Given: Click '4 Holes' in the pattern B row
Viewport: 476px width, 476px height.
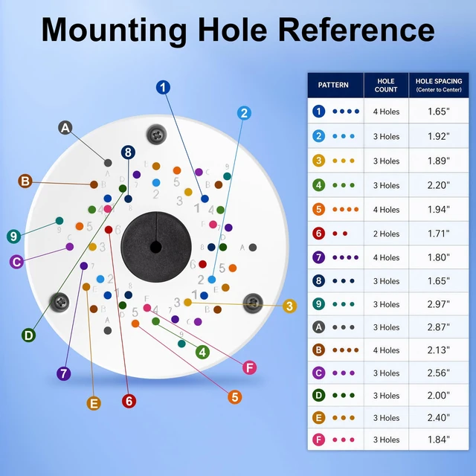Looking at the screenshot, I should click(x=386, y=350).
